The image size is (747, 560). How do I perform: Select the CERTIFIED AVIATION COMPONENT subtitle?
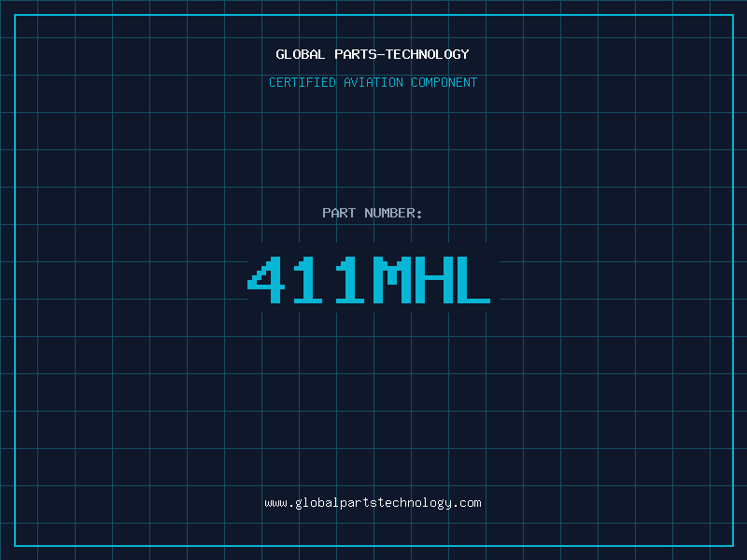[373, 82]
